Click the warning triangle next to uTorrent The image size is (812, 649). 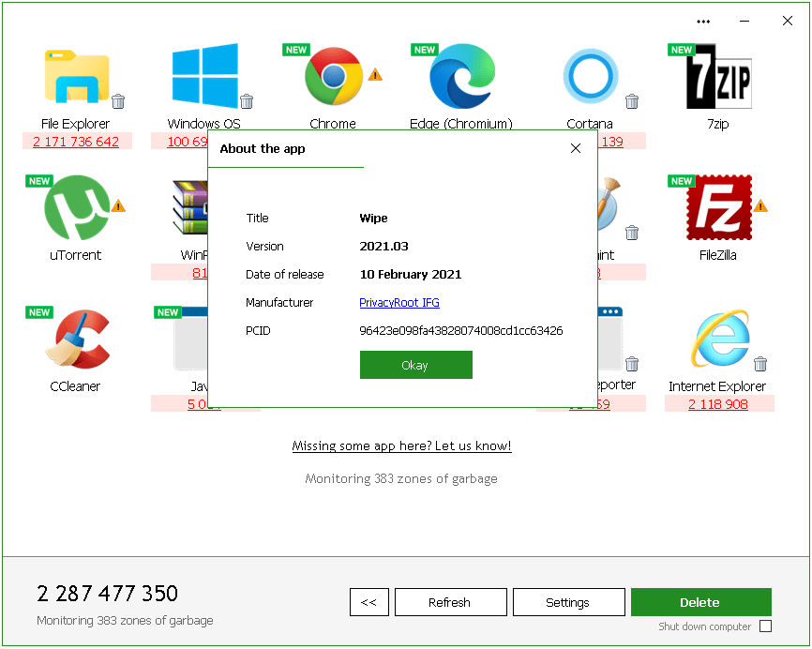118,205
